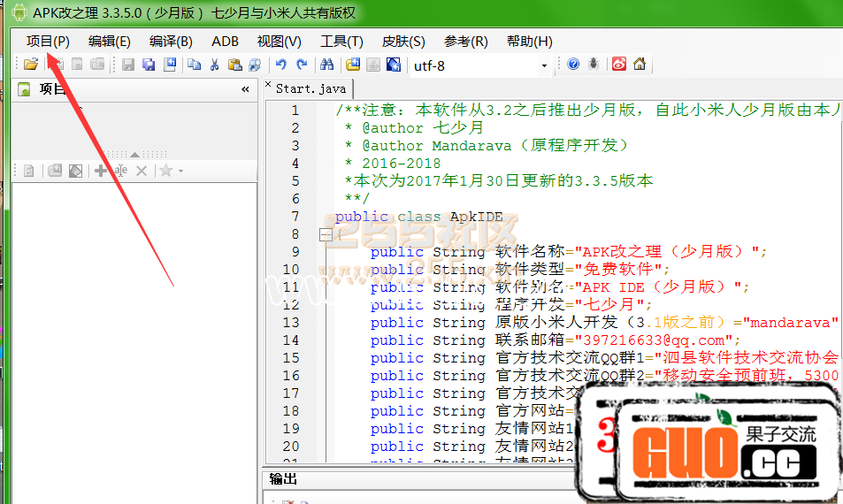Collapse the project panel with double chevron
Screen dimensions: 843x504
pyautogui.click(x=245, y=89)
